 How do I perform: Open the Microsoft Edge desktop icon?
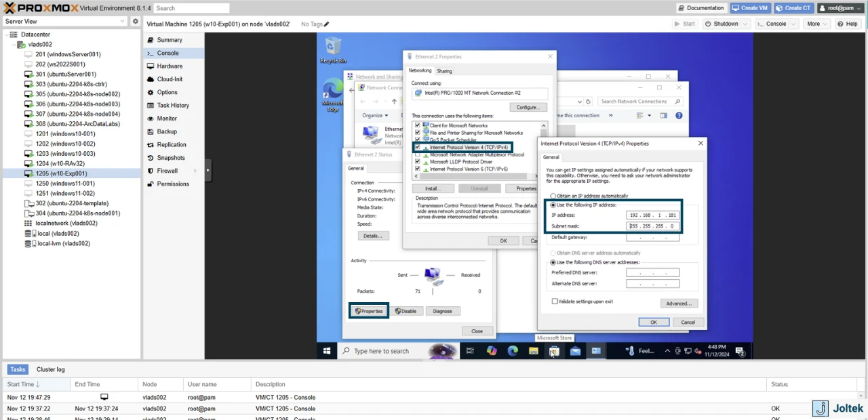click(333, 95)
